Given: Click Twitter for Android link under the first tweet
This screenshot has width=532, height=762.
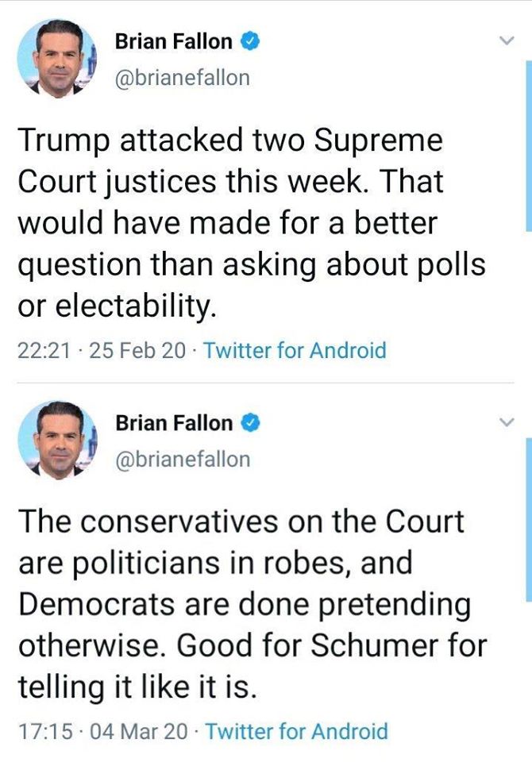Looking at the screenshot, I should (295, 351).
